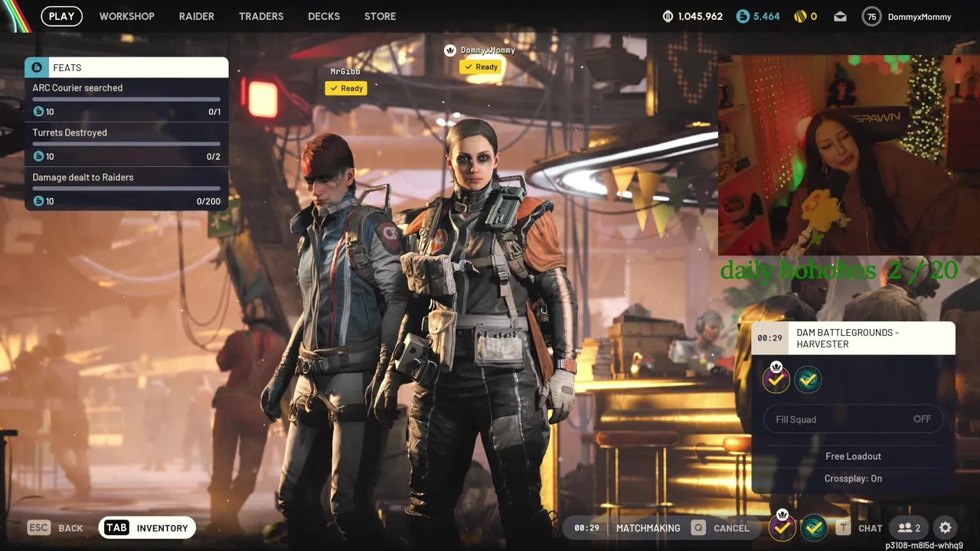Open the mail inbox icon
The image size is (980, 551).
pyautogui.click(x=840, y=16)
